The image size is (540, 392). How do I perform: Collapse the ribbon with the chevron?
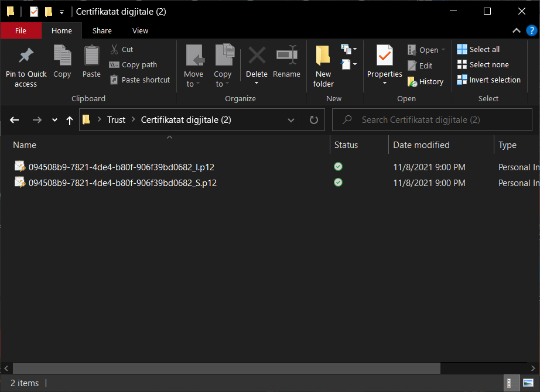click(516, 30)
